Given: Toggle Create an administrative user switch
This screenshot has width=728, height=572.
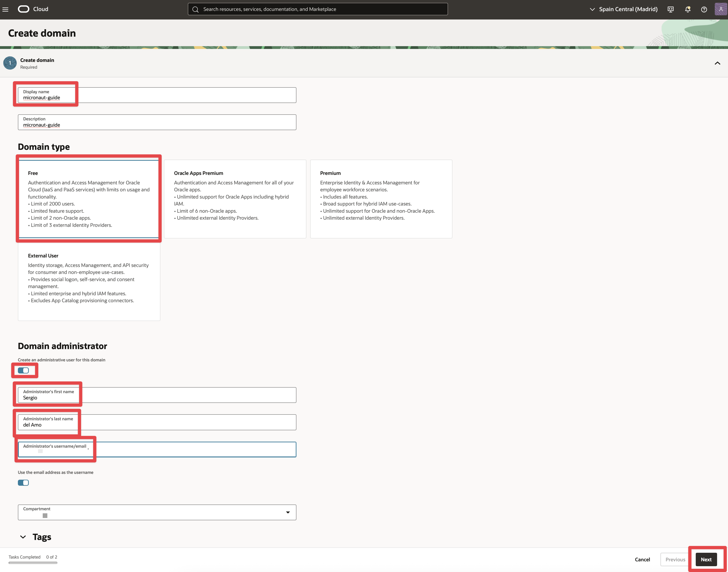Looking at the screenshot, I should coord(23,370).
